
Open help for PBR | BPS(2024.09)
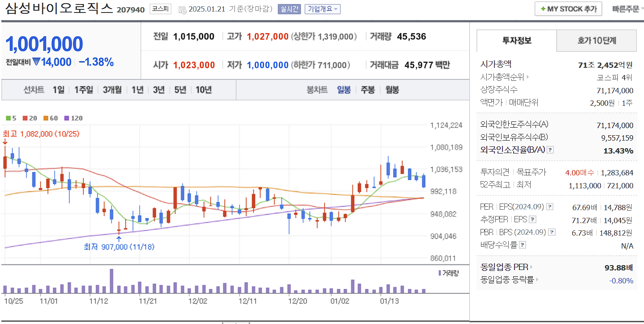(x=552, y=232)
